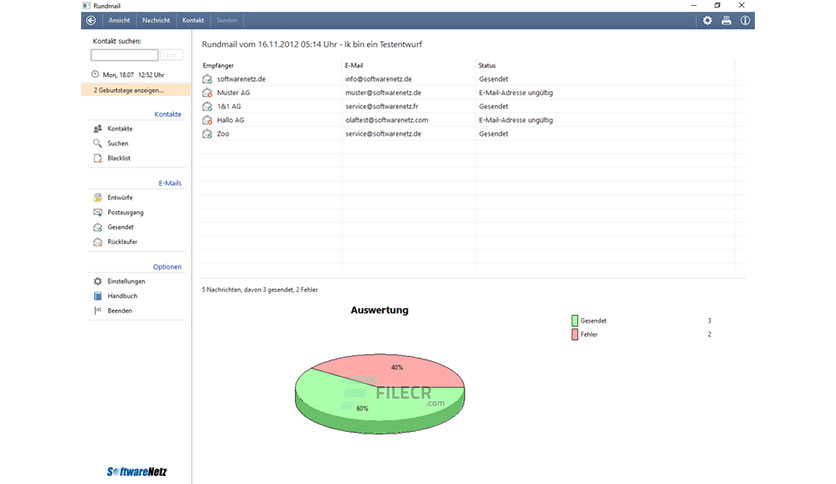
Task: Click the Beenden exit icon
Action: [98, 311]
